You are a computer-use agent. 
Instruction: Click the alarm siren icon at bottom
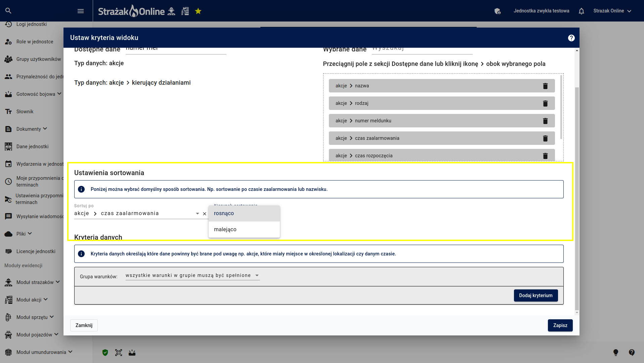(132, 353)
